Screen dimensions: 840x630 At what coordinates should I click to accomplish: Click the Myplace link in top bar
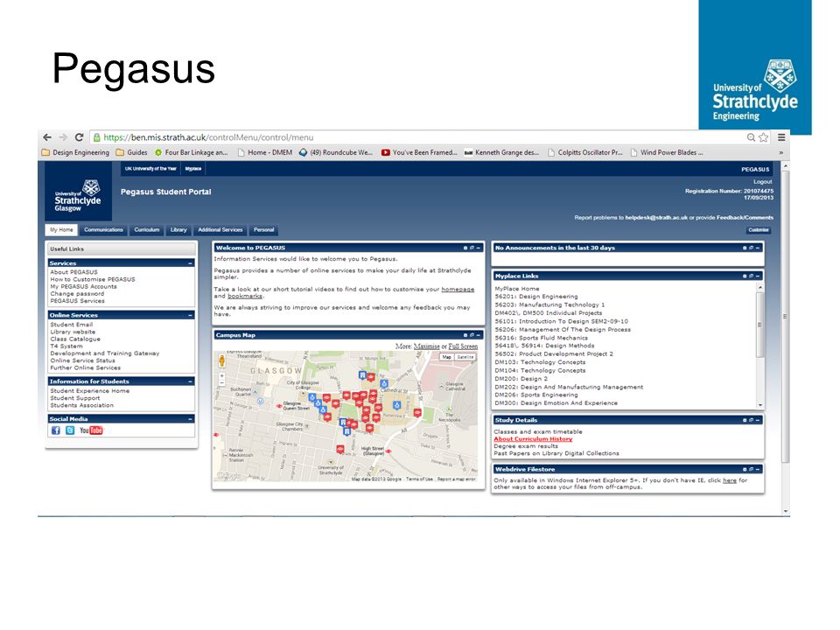click(192, 169)
